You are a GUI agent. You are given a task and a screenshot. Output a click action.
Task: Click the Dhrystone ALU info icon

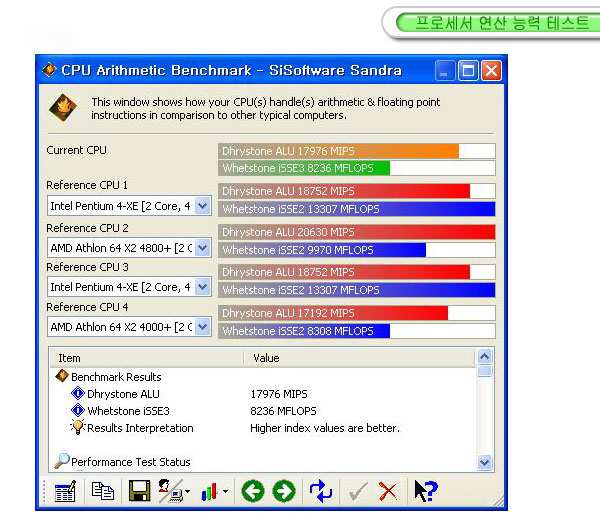pyautogui.click(x=78, y=393)
